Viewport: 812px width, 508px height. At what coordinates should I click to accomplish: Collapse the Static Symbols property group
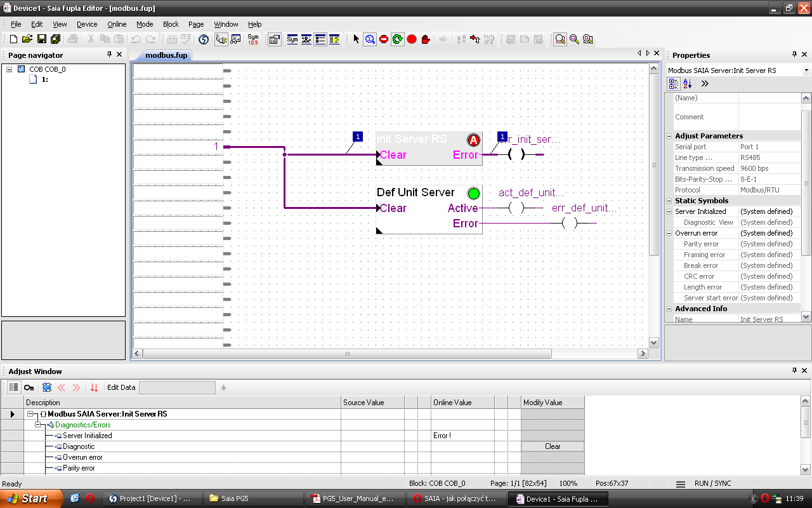pyautogui.click(x=669, y=201)
